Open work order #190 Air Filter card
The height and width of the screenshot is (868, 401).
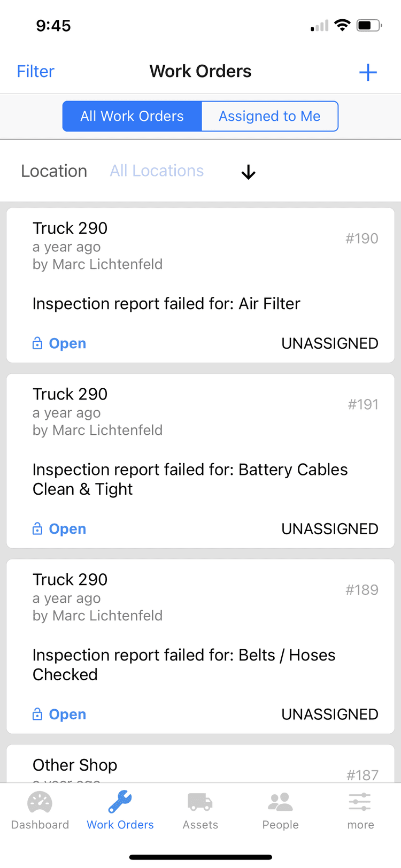click(x=200, y=286)
